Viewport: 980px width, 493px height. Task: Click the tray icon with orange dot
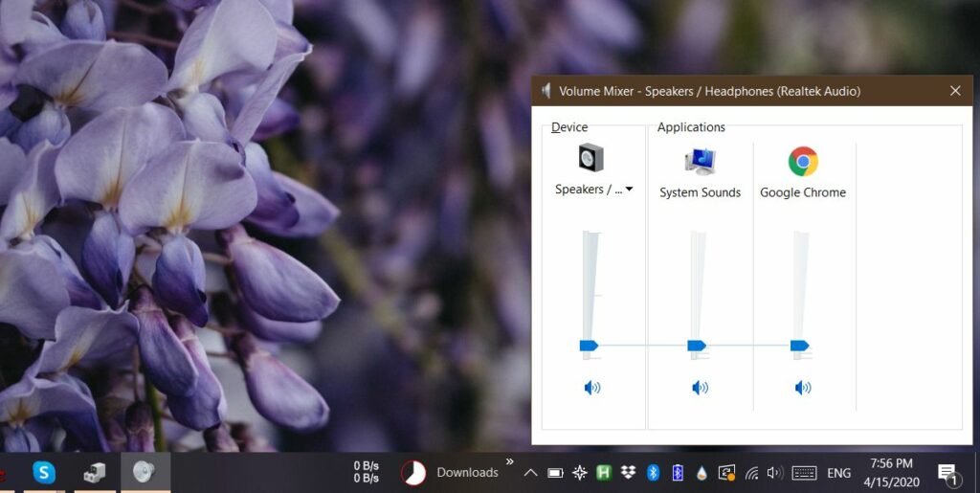[x=726, y=473]
